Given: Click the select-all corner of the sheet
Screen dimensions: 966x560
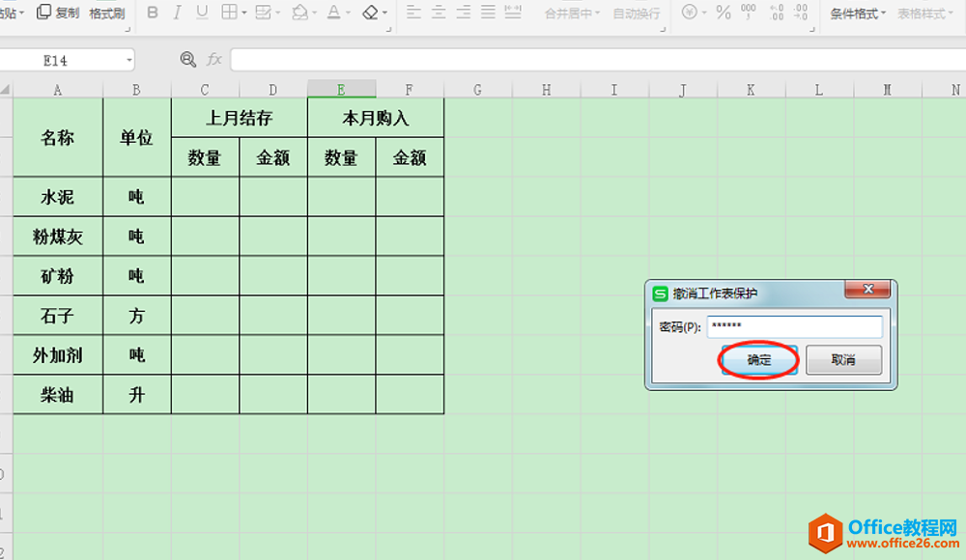Looking at the screenshot, I should pyautogui.click(x=6, y=90).
